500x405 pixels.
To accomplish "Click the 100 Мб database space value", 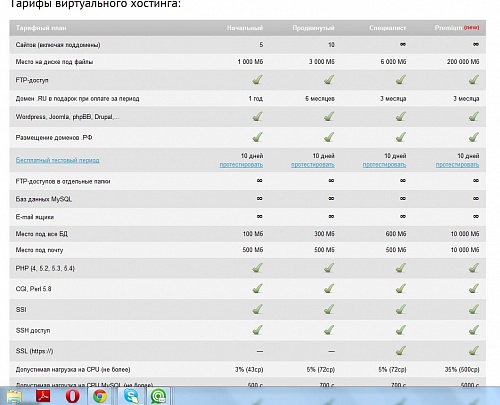I will click(x=253, y=234).
